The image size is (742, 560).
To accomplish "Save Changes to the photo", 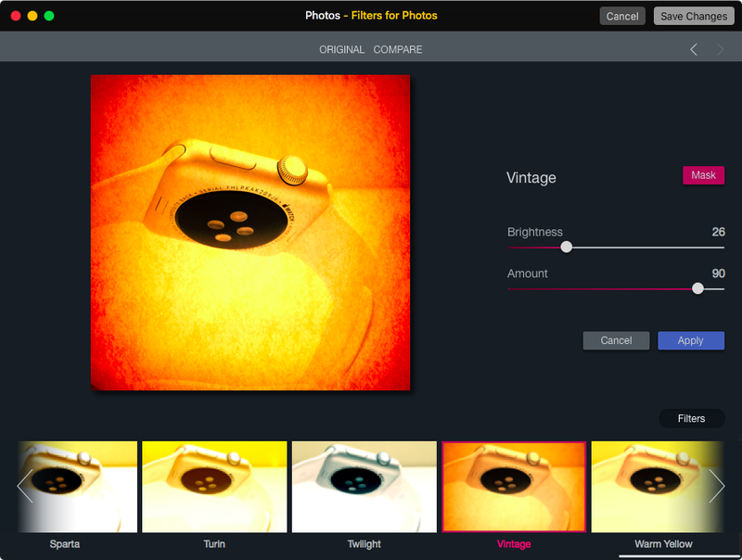I will [694, 16].
